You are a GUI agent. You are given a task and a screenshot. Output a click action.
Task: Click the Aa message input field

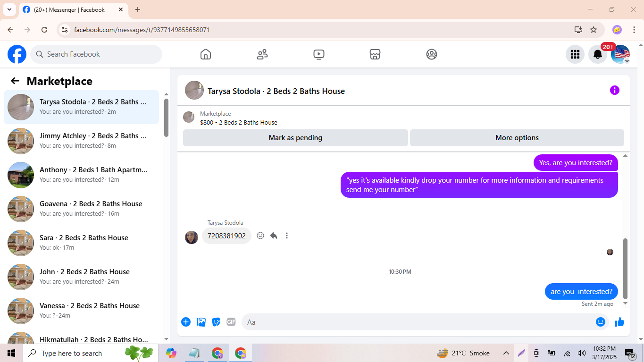[x=418, y=322]
